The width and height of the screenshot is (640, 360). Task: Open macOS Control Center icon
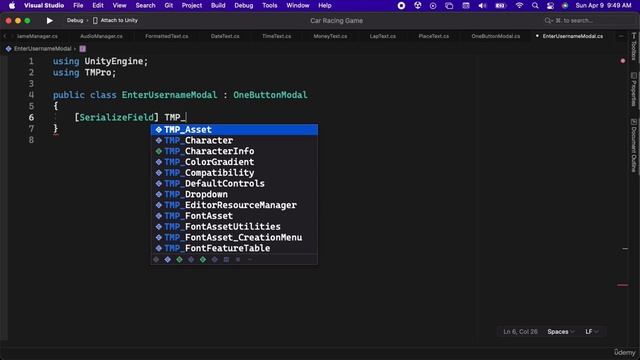click(x=550, y=6)
